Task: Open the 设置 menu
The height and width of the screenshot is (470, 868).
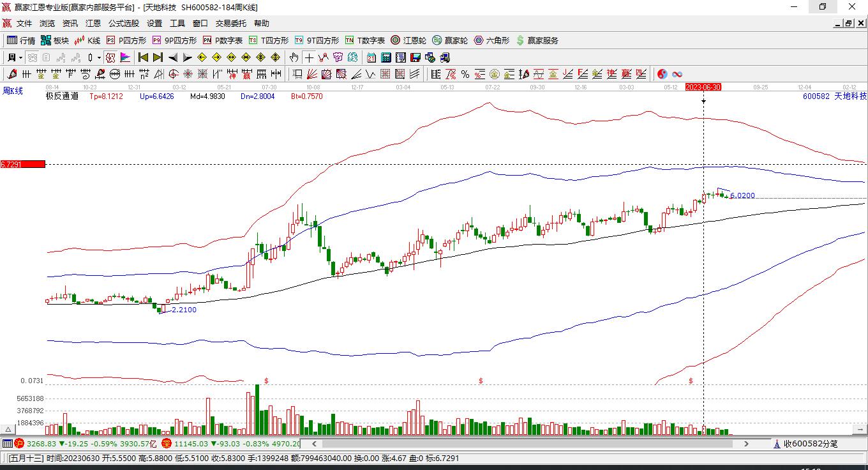Action: click(x=154, y=24)
